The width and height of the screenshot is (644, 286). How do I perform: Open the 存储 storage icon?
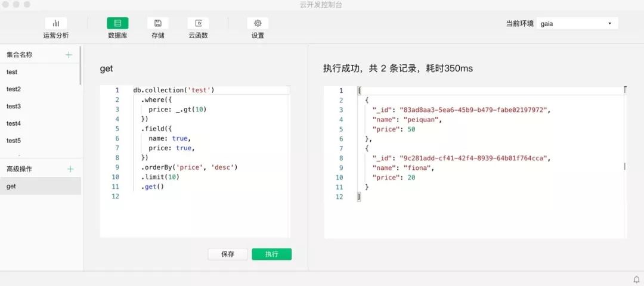(157, 23)
